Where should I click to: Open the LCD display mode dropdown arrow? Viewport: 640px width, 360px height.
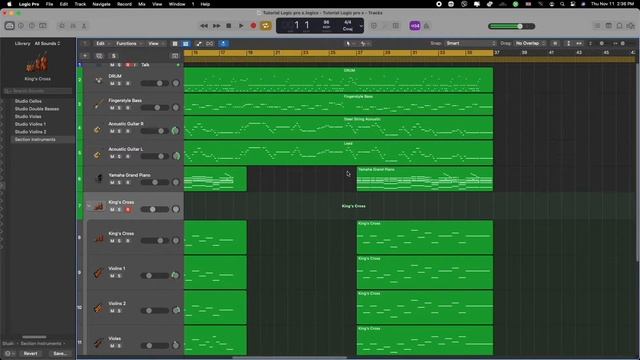click(361, 26)
